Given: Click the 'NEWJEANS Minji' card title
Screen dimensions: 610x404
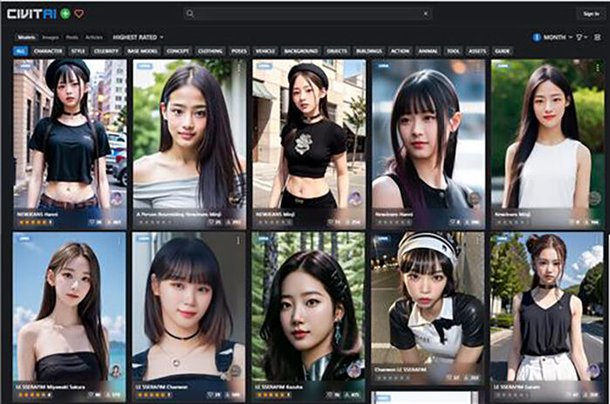Looking at the screenshot, I should [x=275, y=214].
